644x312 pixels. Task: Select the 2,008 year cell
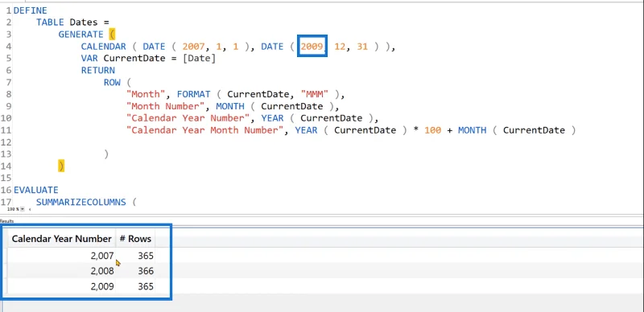point(62,271)
